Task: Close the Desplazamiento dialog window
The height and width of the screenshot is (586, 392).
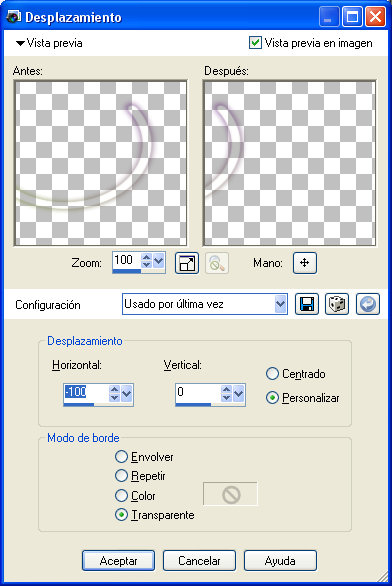Action: pos(376,17)
